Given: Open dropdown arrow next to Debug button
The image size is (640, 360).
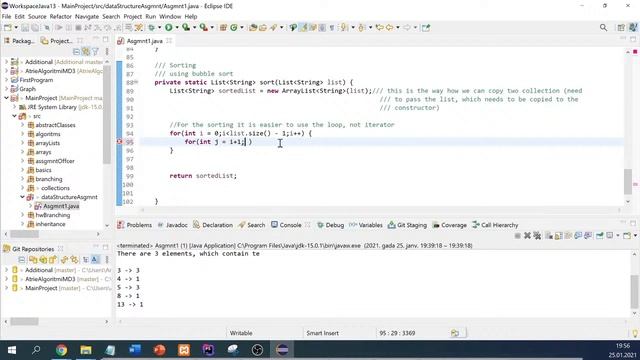Looking at the screenshot, I should (160, 28).
